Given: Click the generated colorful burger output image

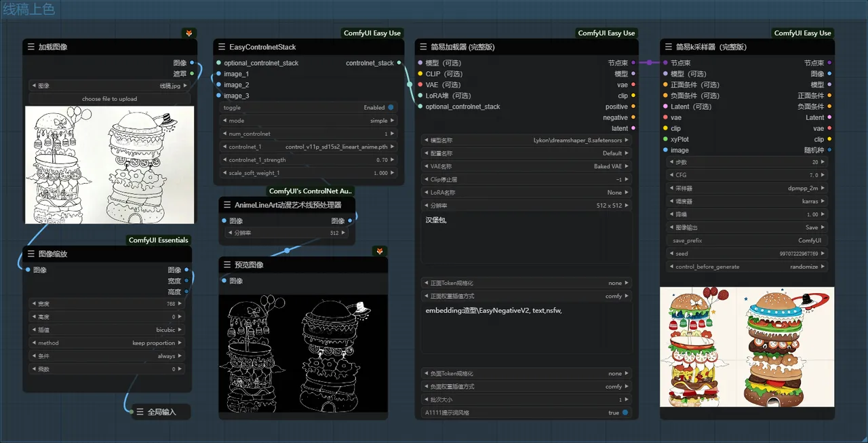Looking at the screenshot, I should click(747, 347).
